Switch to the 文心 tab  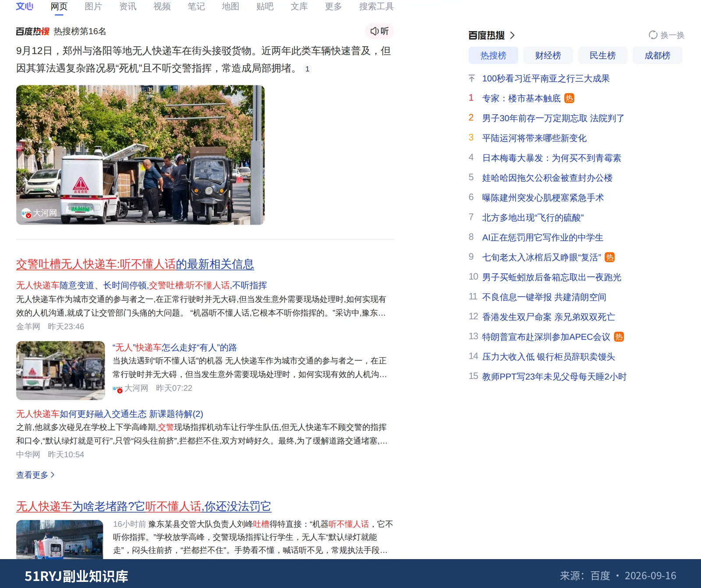click(x=25, y=7)
